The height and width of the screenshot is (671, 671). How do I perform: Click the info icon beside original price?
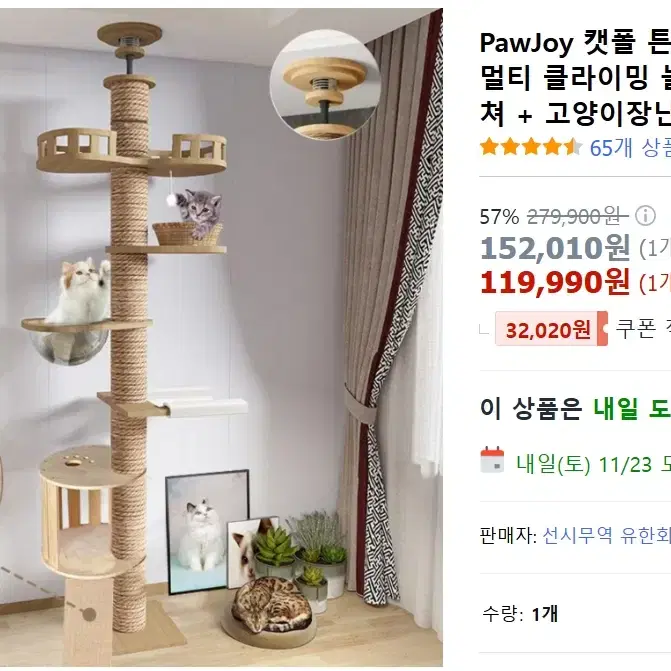tap(645, 216)
